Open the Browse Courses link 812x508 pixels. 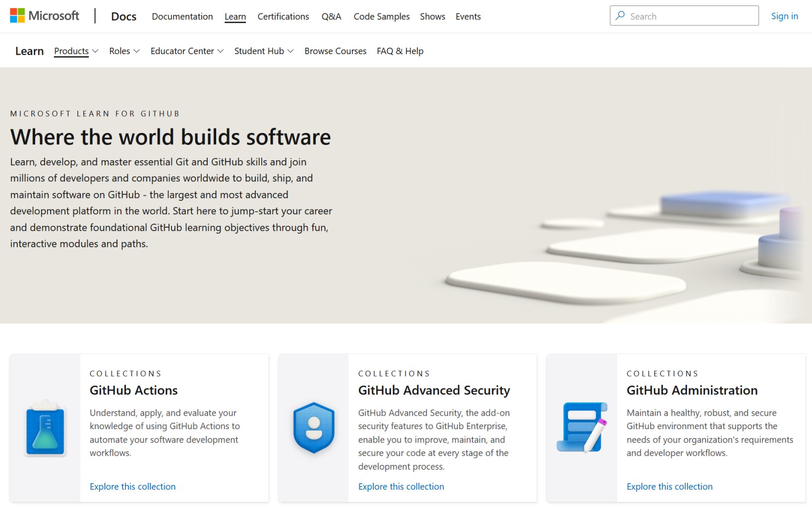[x=335, y=51]
